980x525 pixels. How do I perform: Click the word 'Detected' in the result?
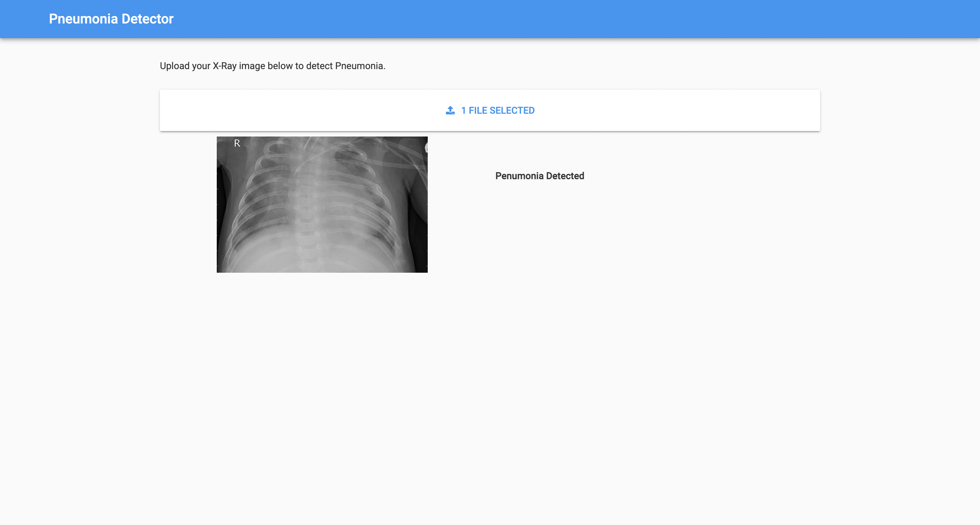[565, 176]
